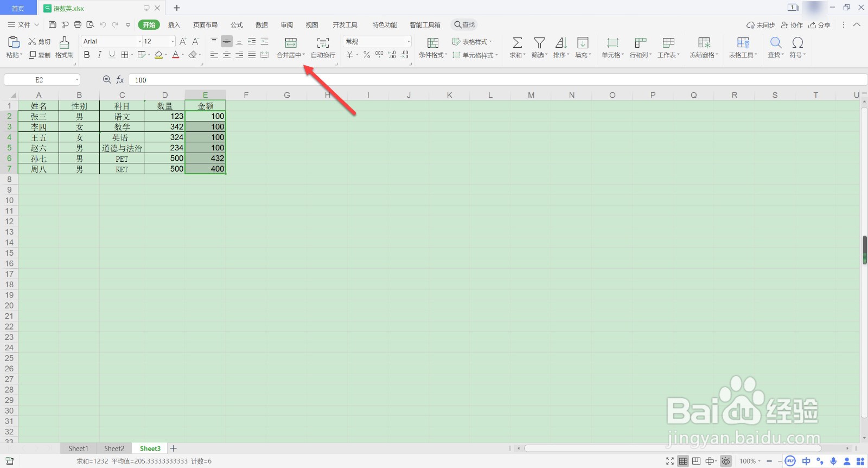Viewport: 868px width, 468px height.
Task: Click the Find (查找) search box in menu bar
Action: tap(465, 25)
